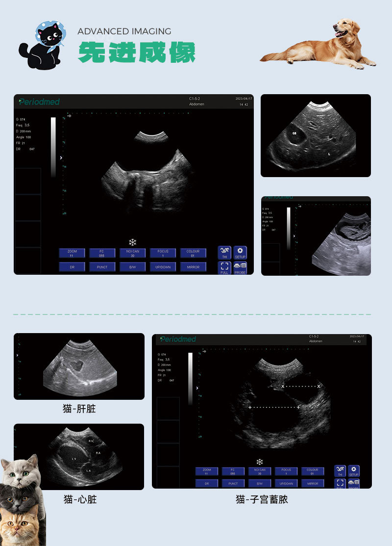Click depth focus arrow on the pyometra screen scale
Image resolution: width=392 pixels, height=546 pixels.
pyautogui.click(x=197, y=388)
